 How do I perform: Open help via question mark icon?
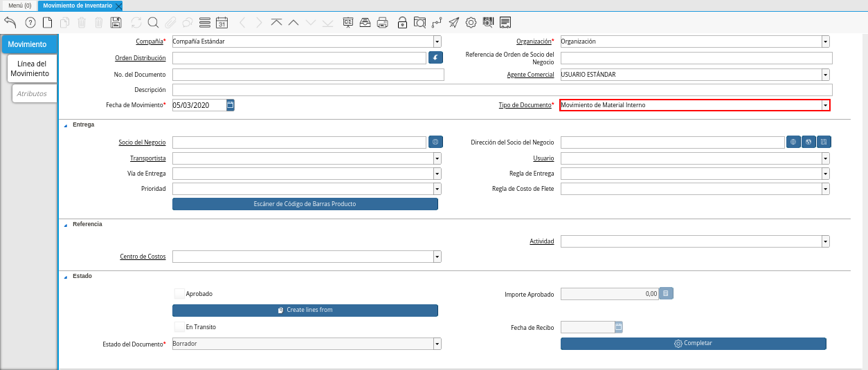(30, 23)
